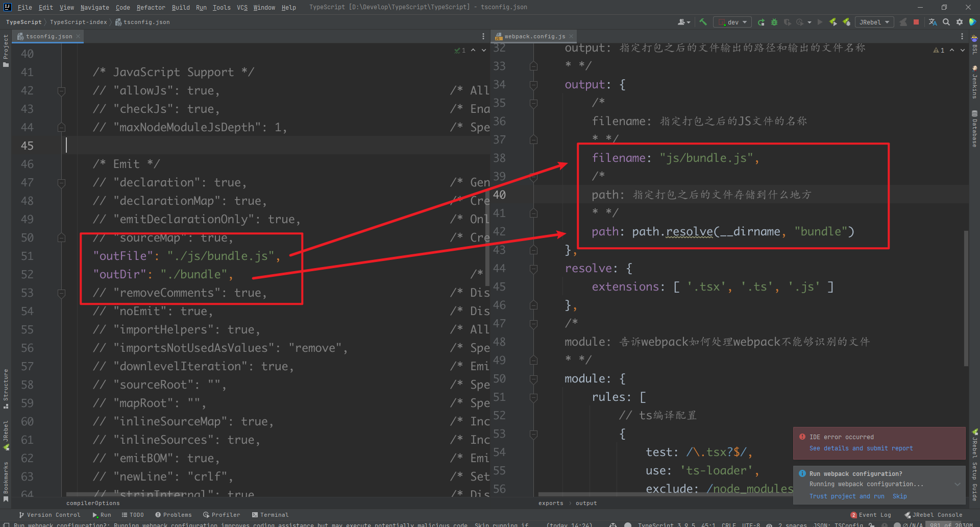Collapse fold marker at tsconfig line 47
The image size is (980, 527).
[61, 183]
